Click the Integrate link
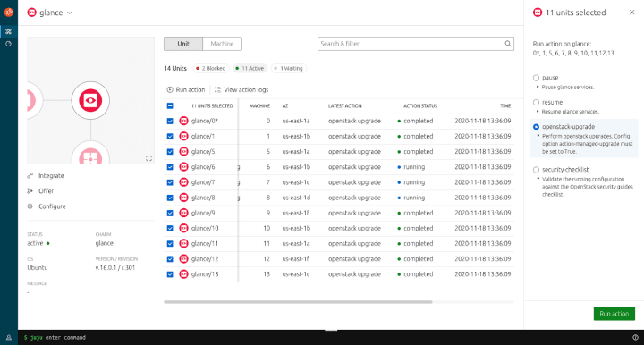Screen dimensions: 644x345 (51, 175)
